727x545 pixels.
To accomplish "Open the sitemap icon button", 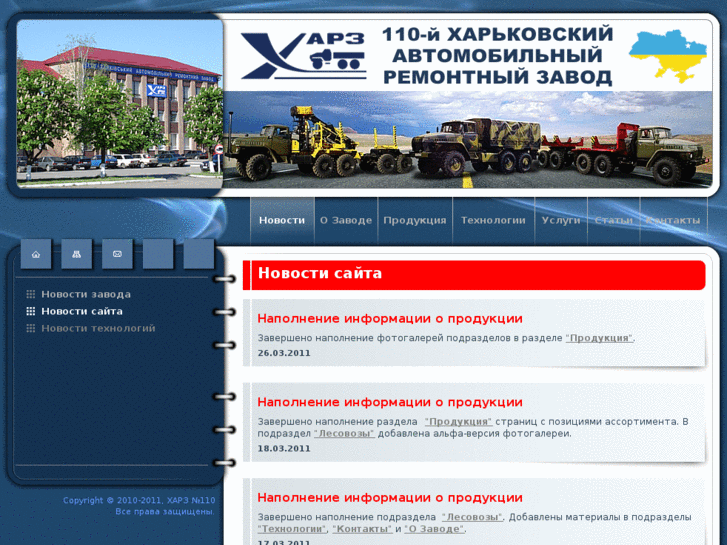I will (77, 254).
